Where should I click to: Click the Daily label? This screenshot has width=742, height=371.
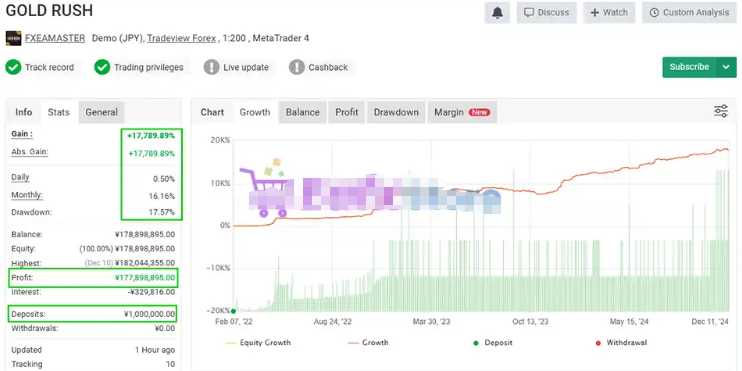pos(20,177)
